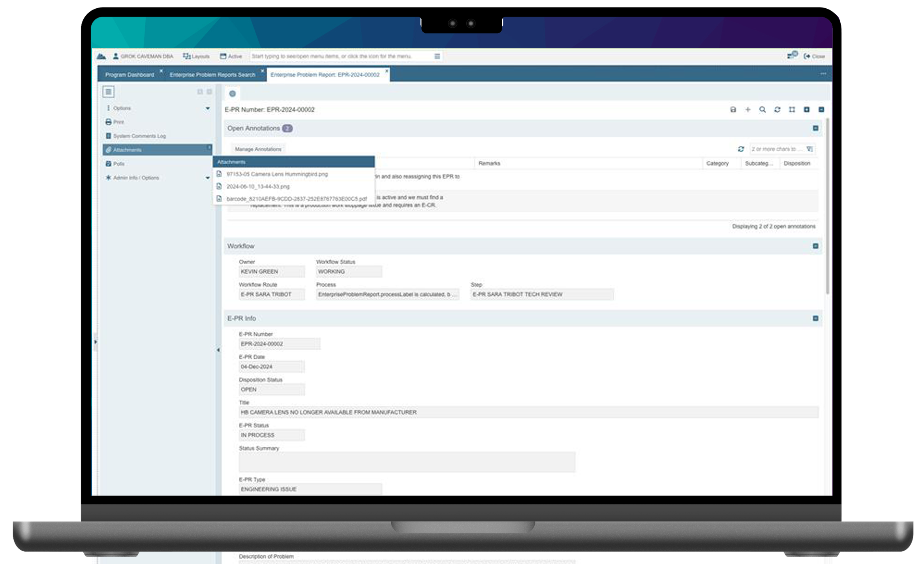Expand Admin Info / Options dropdown
924x564 pixels.
(208, 178)
